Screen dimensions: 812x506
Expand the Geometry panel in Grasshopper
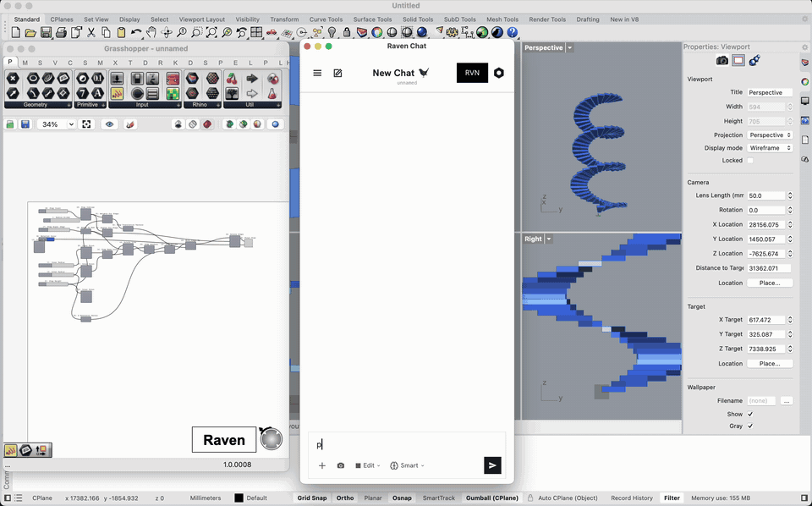pos(69,105)
